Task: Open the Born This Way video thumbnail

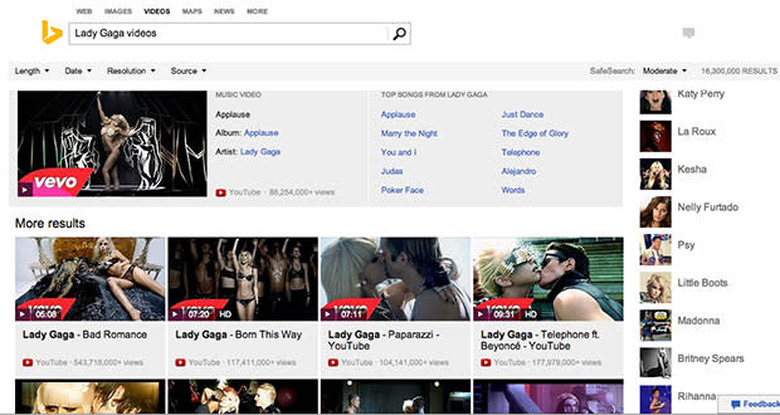Action: (x=242, y=278)
